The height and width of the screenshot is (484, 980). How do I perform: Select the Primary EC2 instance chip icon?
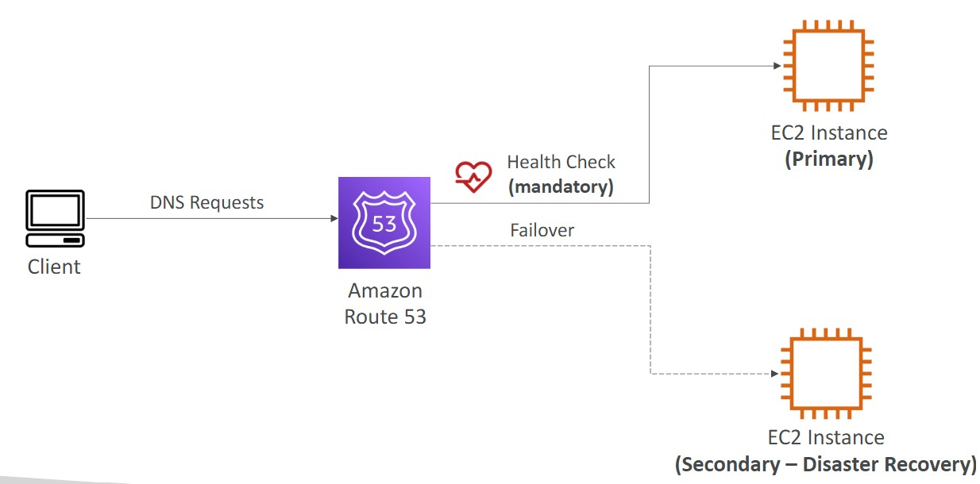[828, 66]
